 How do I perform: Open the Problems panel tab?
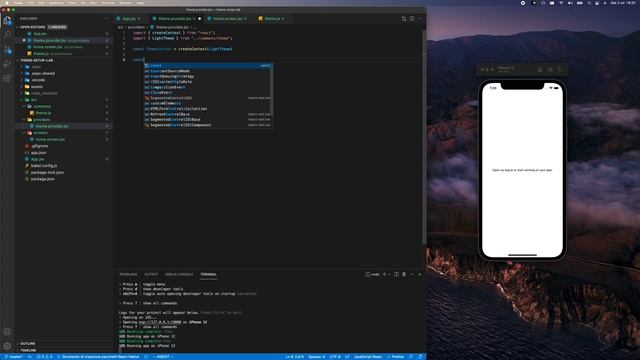[129, 274]
